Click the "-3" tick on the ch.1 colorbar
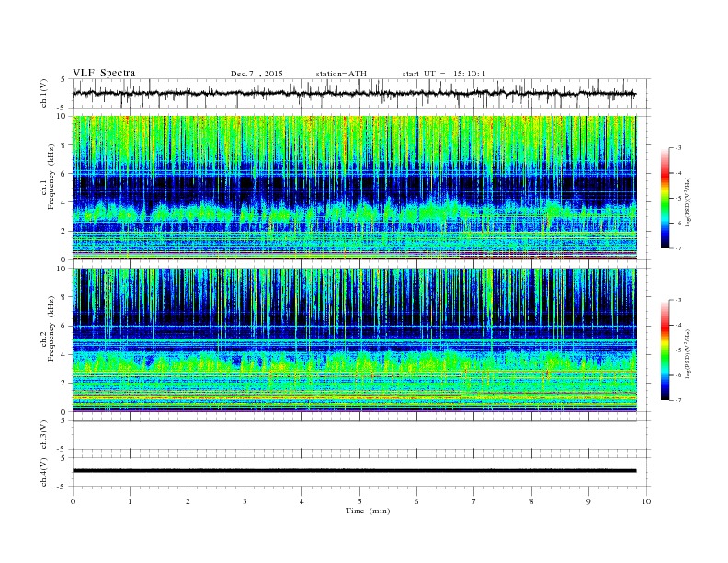 pyautogui.click(x=678, y=148)
